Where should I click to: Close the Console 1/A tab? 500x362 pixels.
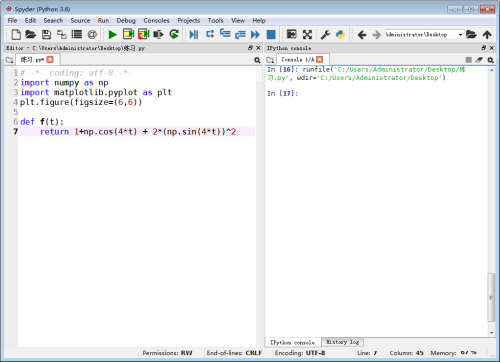click(320, 59)
